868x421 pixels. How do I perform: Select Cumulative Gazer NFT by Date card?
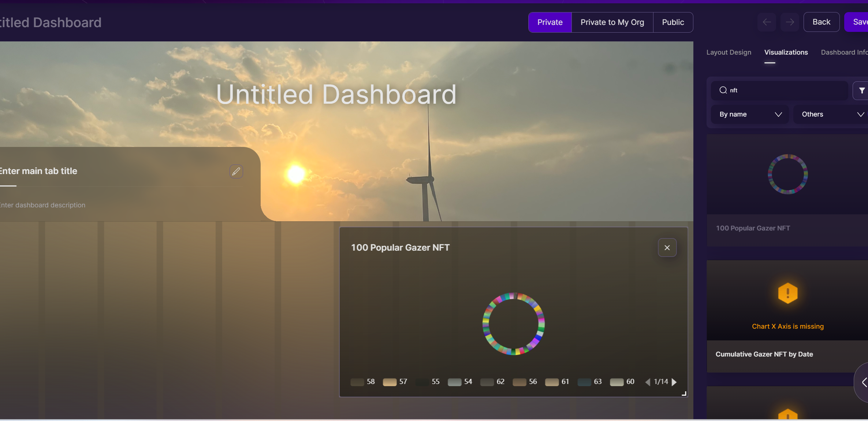pos(787,317)
